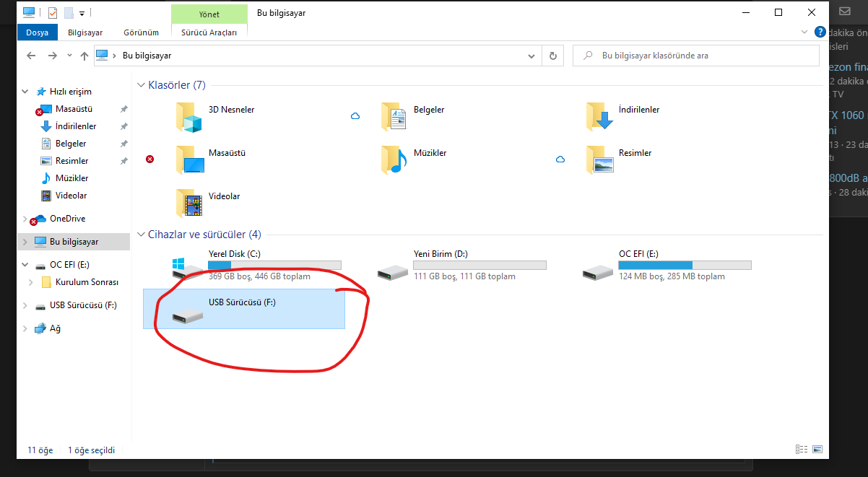Click the 111 GB boş, 111 GB toplam text
868x477 pixels.
[x=464, y=276]
